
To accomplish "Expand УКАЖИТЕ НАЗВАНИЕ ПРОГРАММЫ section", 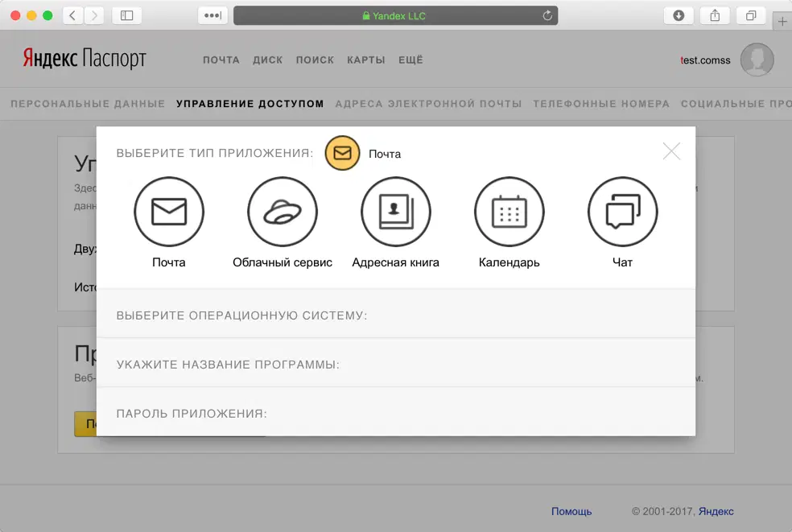I will [x=395, y=363].
